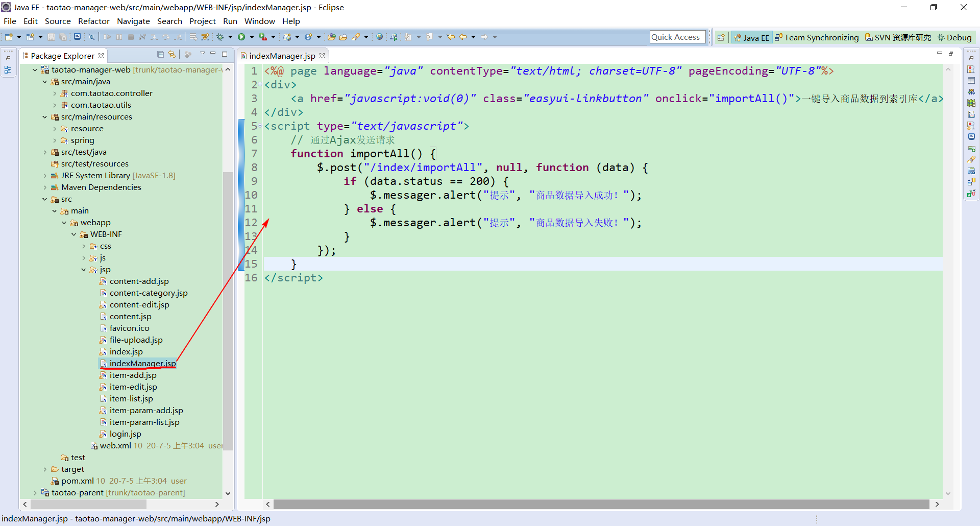This screenshot has height=526, width=980.
Task: Close the indexManager.jsp editor tab
Action: (322, 56)
